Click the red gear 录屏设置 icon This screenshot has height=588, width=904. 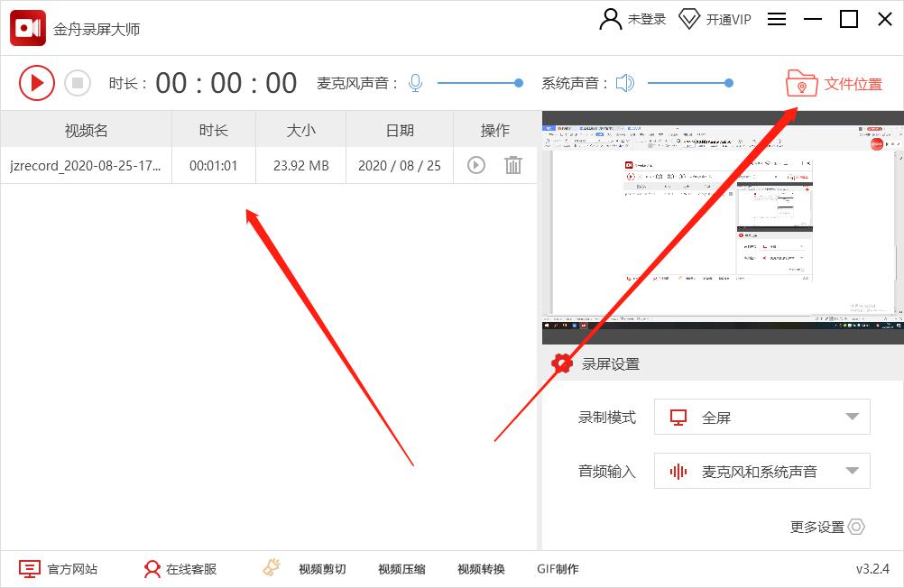(x=561, y=363)
